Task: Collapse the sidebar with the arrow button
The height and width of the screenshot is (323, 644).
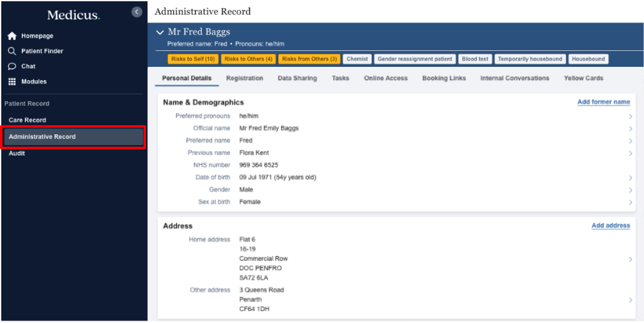Action: point(137,12)
